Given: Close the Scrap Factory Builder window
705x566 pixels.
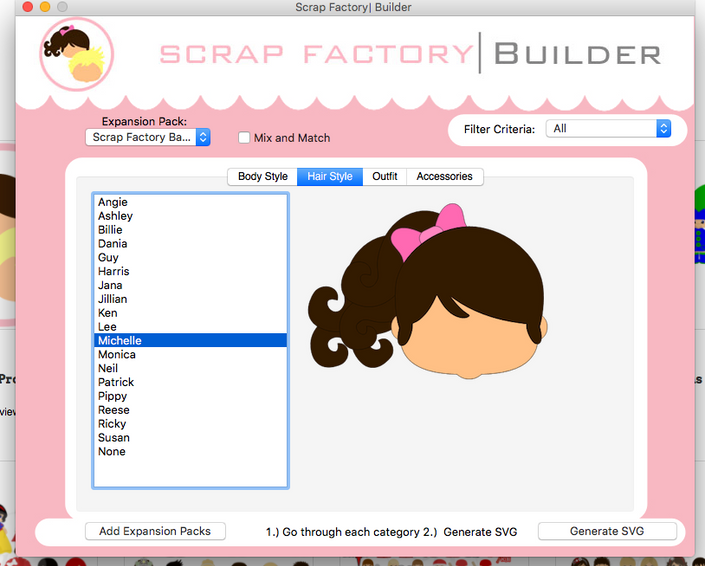Looking at the screenshot, I should (28, 7).
